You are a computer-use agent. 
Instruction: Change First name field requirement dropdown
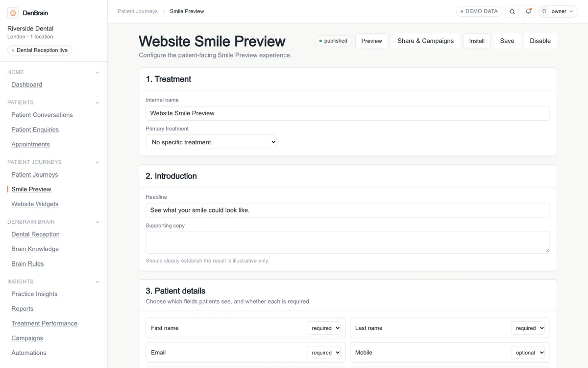pos(323,328)
